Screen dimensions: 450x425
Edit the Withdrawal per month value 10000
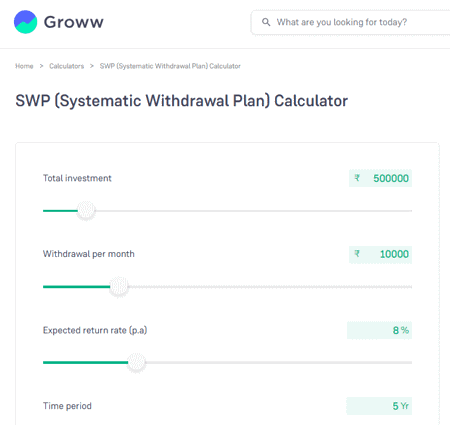click(x=394, y=254)
